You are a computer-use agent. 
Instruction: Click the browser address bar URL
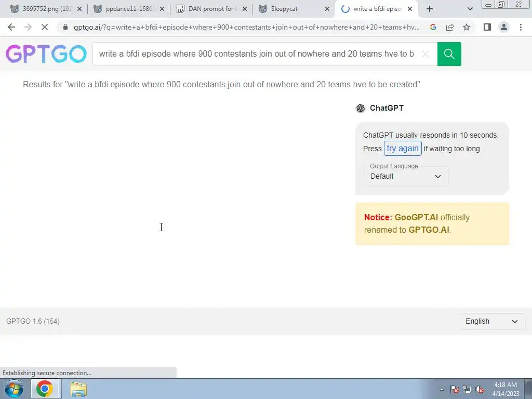point(247,27)
